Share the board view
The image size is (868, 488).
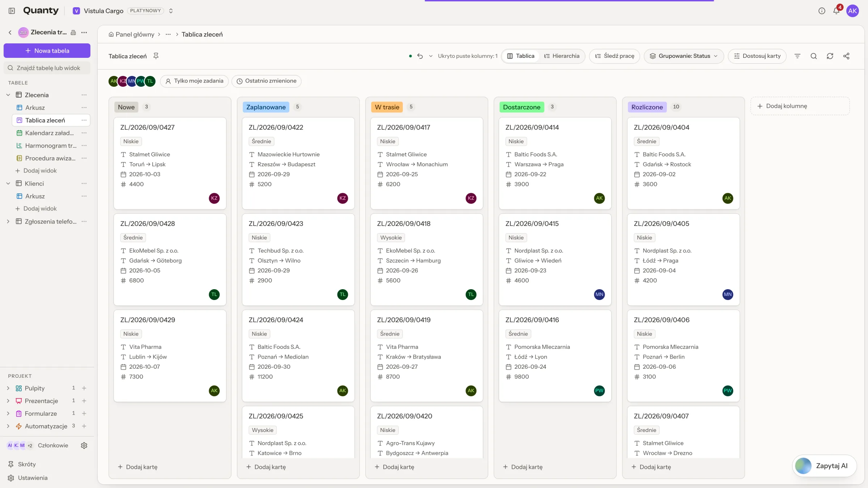coord(846,56)
